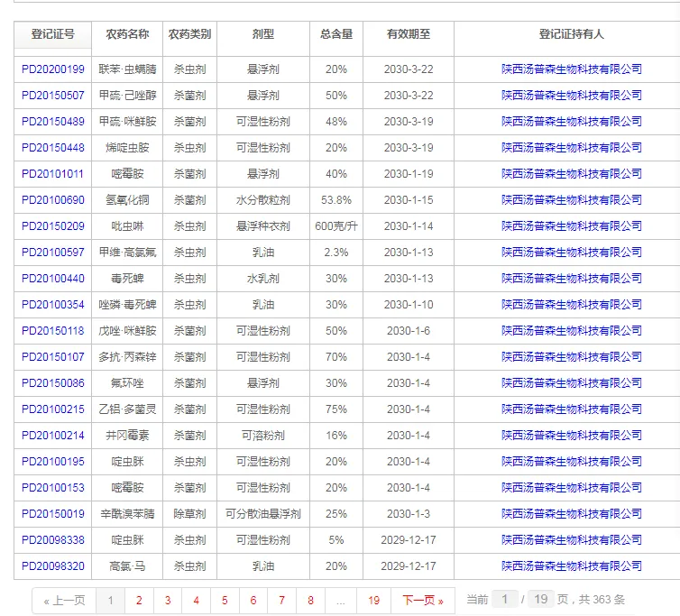680x616 pixels.
Task: Click holder company link in PD20100214 row
Action: 571,435
